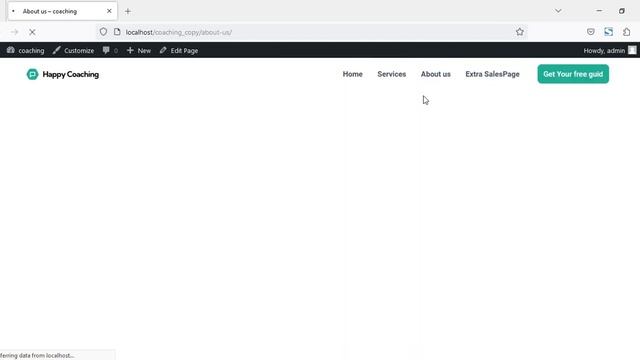Viewport: 640px width, 360px height.
Task: Open the comments bubble in admin bar
Action: (x=110, y=50)
